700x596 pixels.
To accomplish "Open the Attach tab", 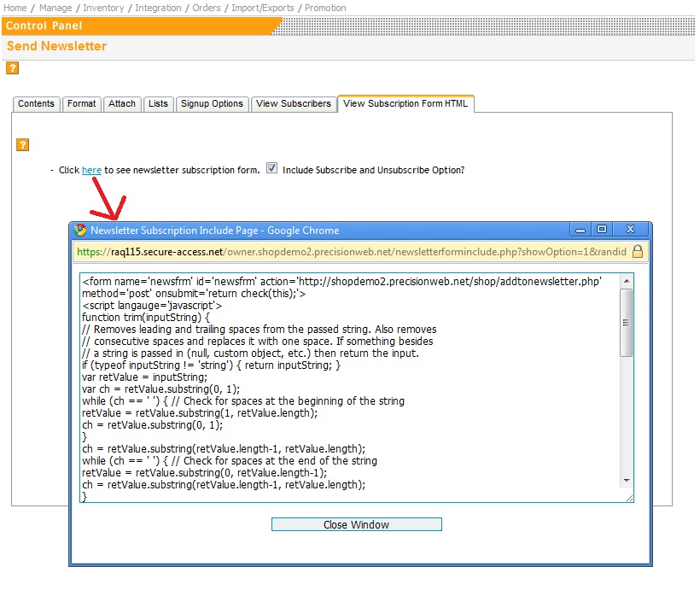I will (122, 104).
